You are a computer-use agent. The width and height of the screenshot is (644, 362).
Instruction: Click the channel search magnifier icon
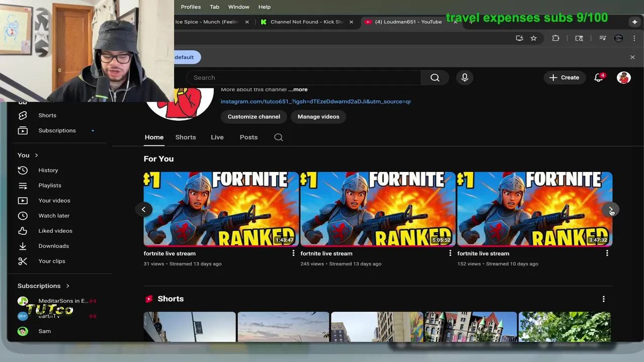pyautogui.click(x=278, y=137)
